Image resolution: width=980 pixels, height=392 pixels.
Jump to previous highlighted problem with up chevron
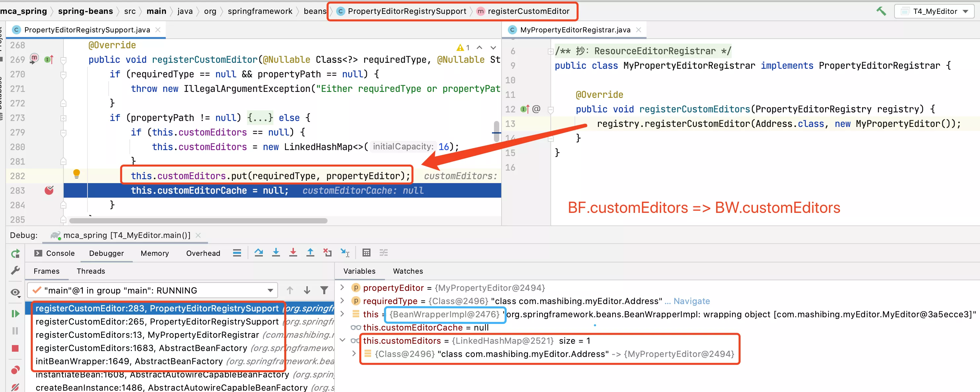click(479, 48)
